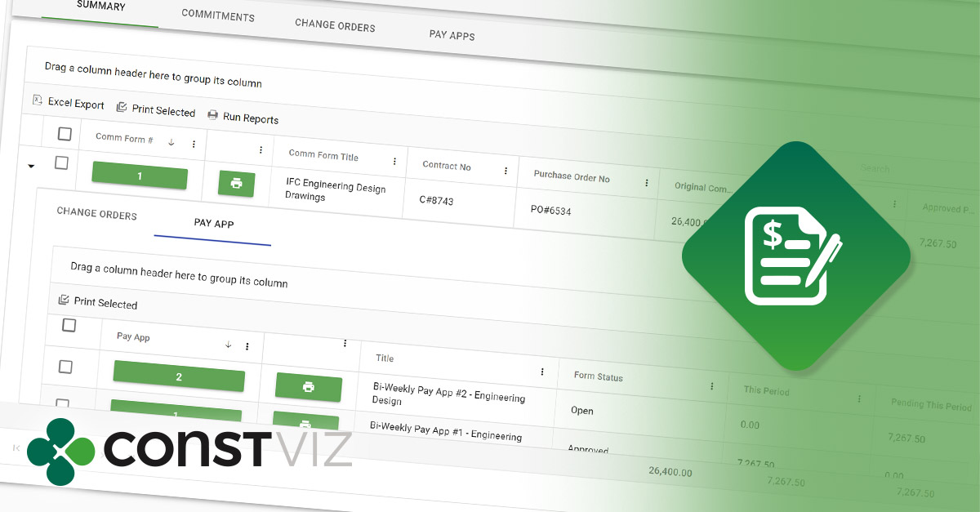Viewport: 980px width, 512px height.
Task: Click the Excel Export icon
Action: [36, 100]
